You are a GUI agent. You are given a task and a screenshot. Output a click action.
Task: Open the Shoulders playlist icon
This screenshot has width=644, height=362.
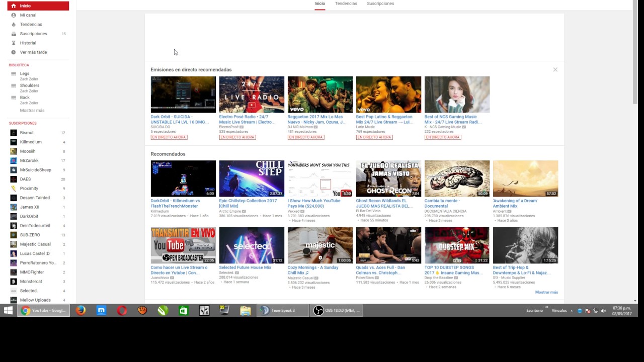14,86
